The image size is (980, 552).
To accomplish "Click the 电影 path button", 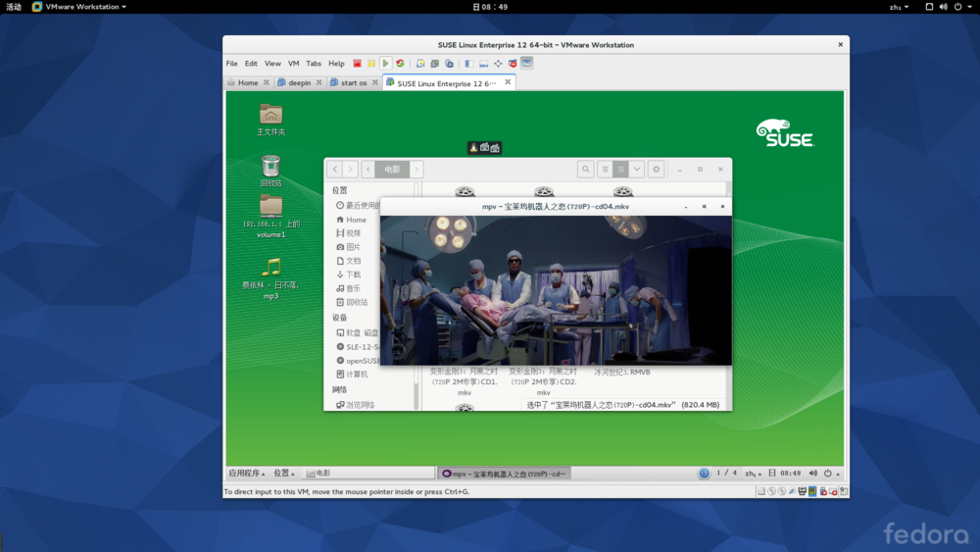I will (x=392, y=170).
